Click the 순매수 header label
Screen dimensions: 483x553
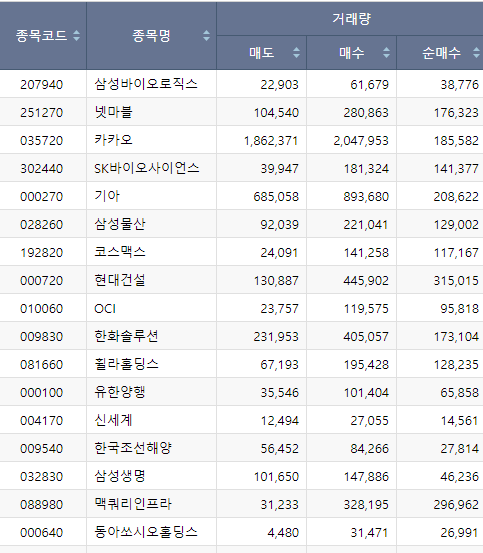click(x=441, y=53)
